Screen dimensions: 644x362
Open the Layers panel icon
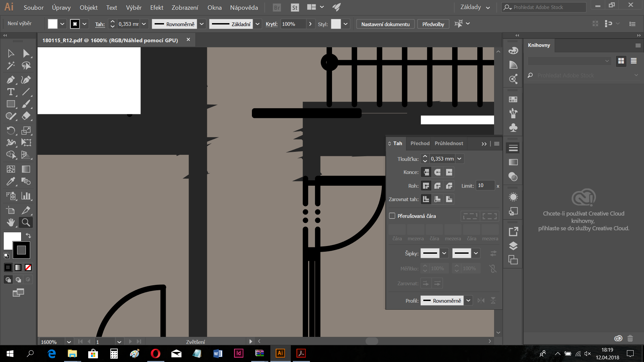click(513, 246)
